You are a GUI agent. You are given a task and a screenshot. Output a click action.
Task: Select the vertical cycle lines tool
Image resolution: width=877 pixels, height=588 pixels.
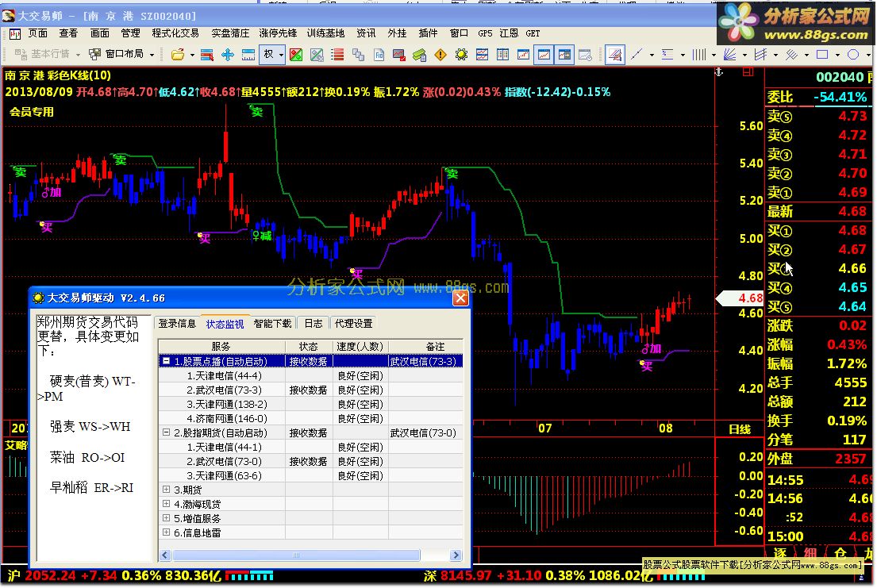tap(698, 55)
